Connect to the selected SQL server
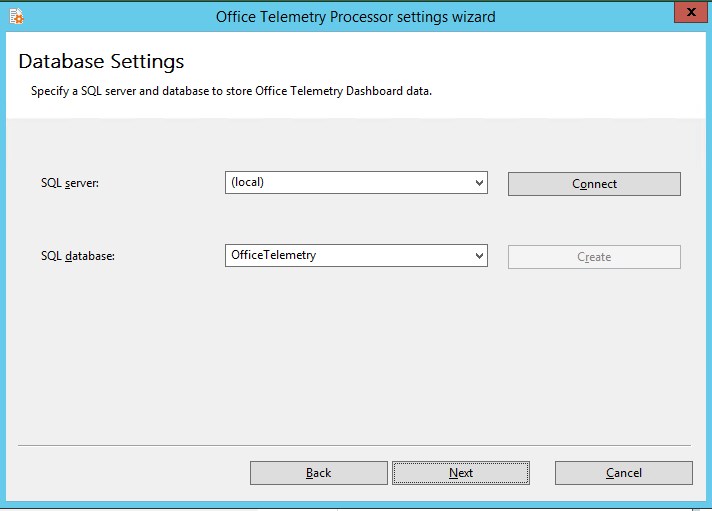Viewport: 712px width, 511px height. 594,184
